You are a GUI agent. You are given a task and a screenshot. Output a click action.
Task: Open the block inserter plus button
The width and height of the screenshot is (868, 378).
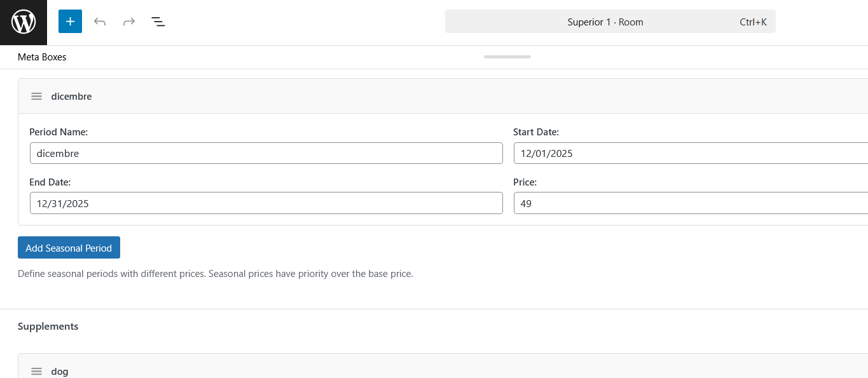[70, 22]
